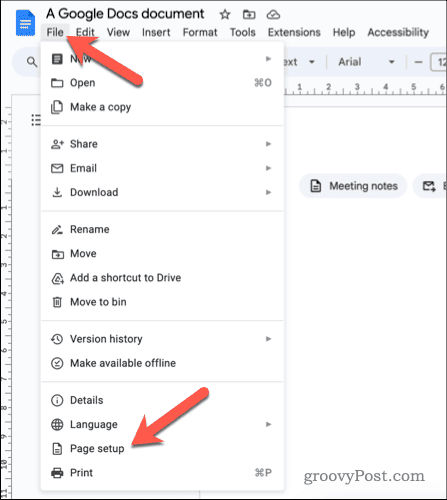Choose Move to bin
This screenshot has height=500, width=447.
162,302
